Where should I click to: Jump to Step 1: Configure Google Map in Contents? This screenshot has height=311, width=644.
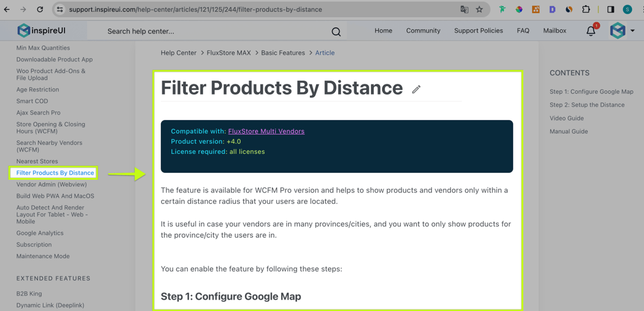pyautogui.click(x=591, y=92)
